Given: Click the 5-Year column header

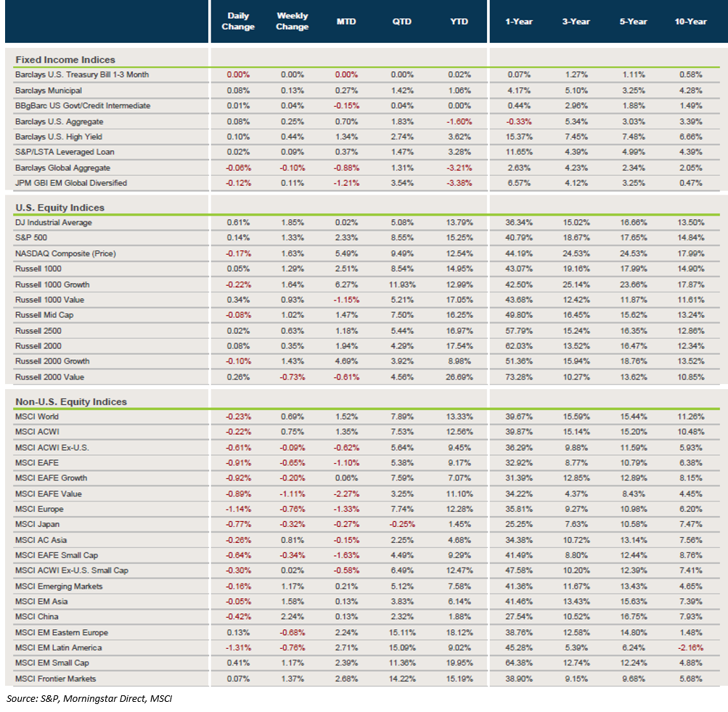Looking at the screenshot, I should click(634, 21).
